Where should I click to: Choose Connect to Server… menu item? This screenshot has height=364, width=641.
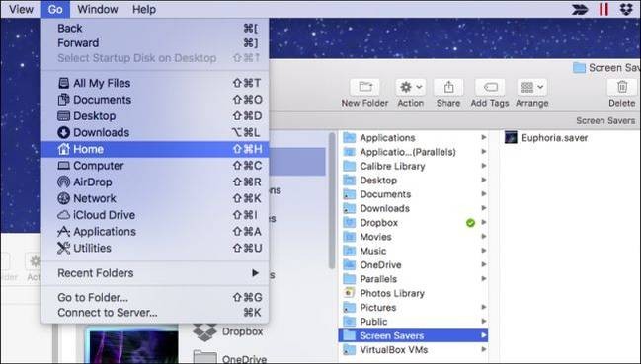pos(155,313)
